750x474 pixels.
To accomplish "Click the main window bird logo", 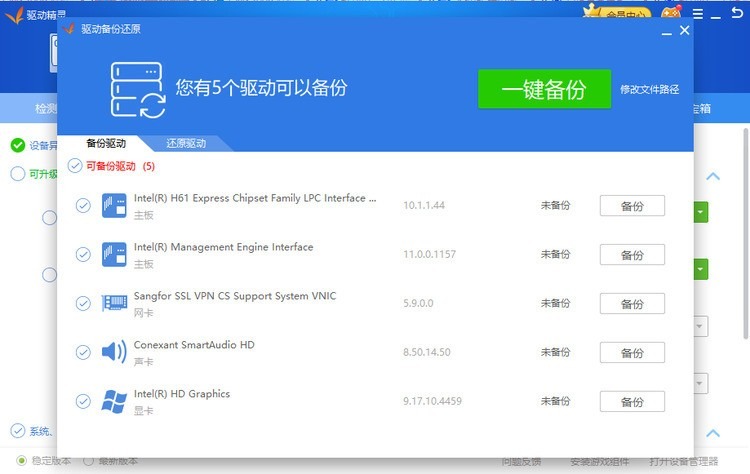I will tap(14, 15).
